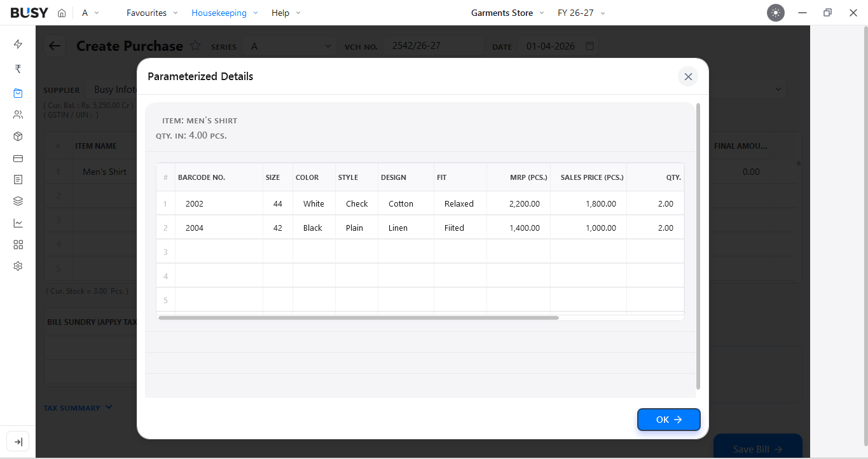Image resolution: width=868 pixels, height=459 pixels.
Task: Select sales price cell 1,000.00
Action: point(589,228)
